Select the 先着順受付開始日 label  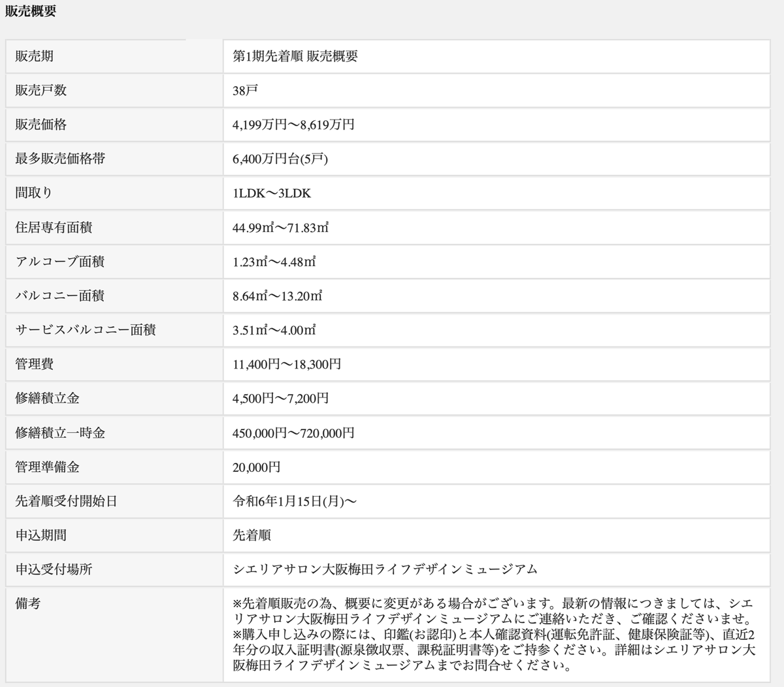click(x=67, y=501)
